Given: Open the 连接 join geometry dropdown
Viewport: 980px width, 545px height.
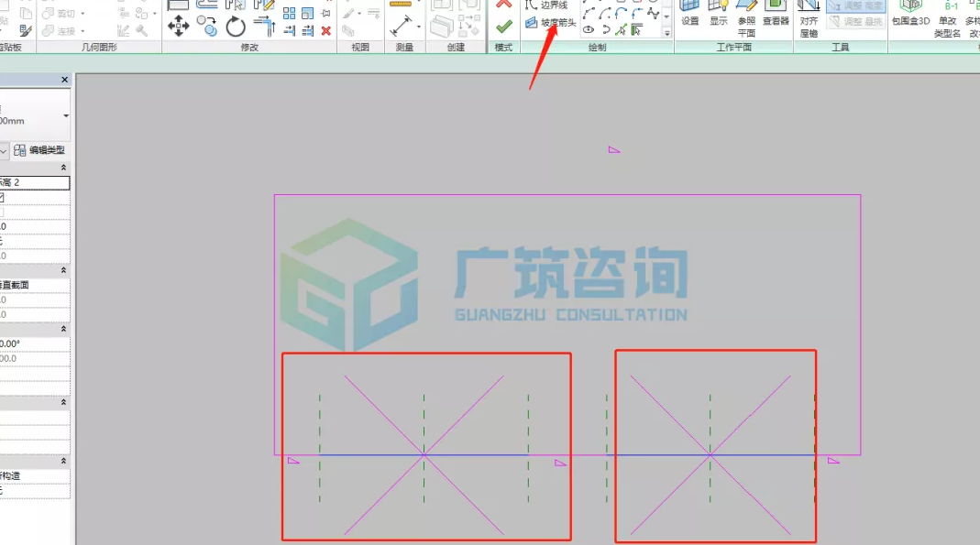Looking at the screenshot, I should click(83, 30).
